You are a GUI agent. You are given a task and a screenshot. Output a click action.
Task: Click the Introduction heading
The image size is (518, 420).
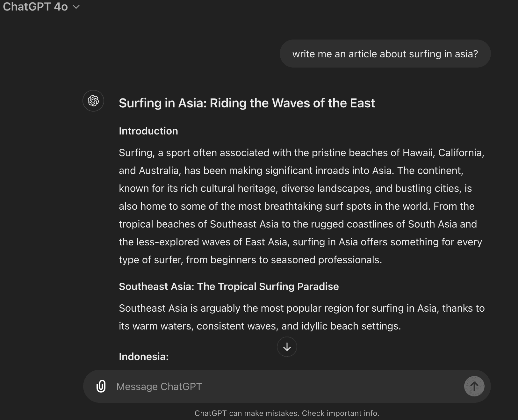[148, 131]
